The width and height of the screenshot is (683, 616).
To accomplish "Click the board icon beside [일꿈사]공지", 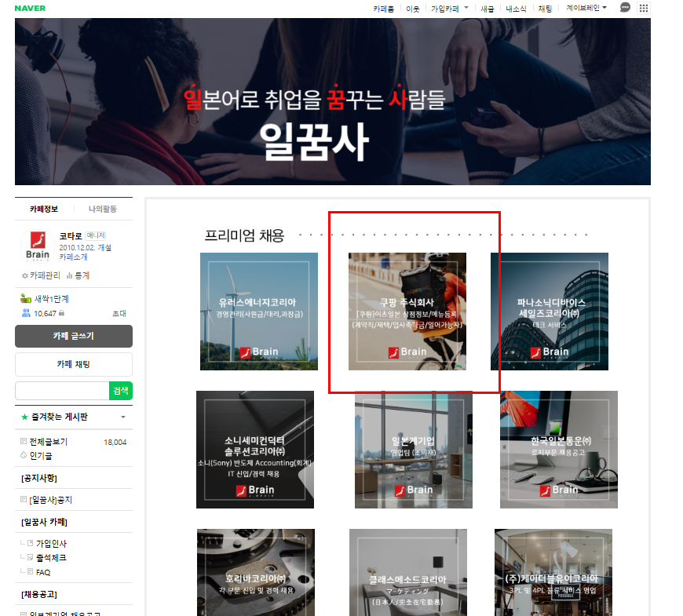I will [24, 499].
